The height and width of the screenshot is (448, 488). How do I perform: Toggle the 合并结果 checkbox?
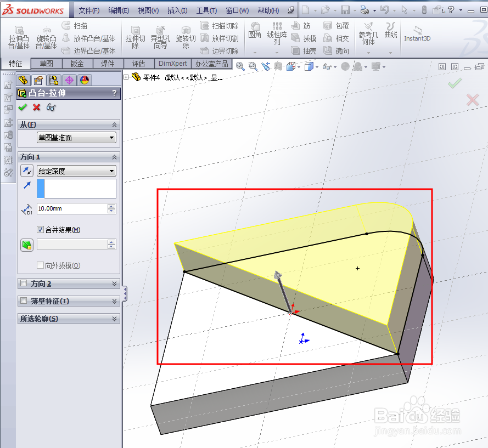40,230
